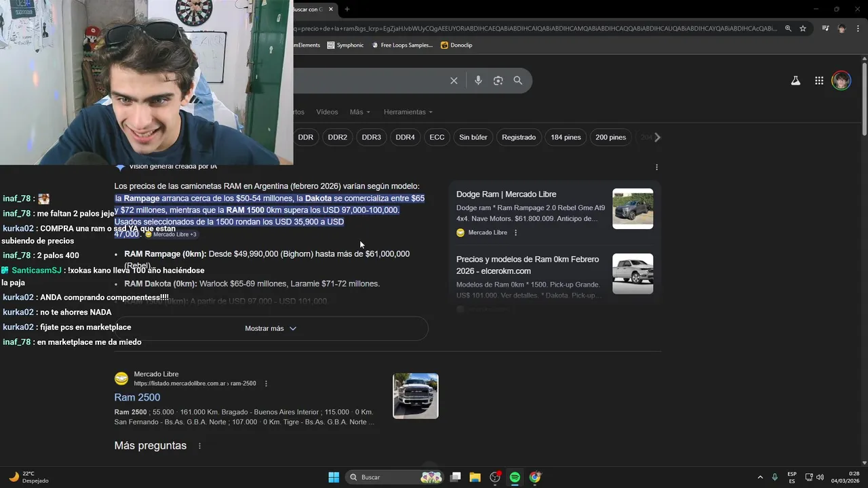Click chat message 'fijate pcs en marketplace'
The height and width of the screenshot is (488, 868).
coord(85,327)
